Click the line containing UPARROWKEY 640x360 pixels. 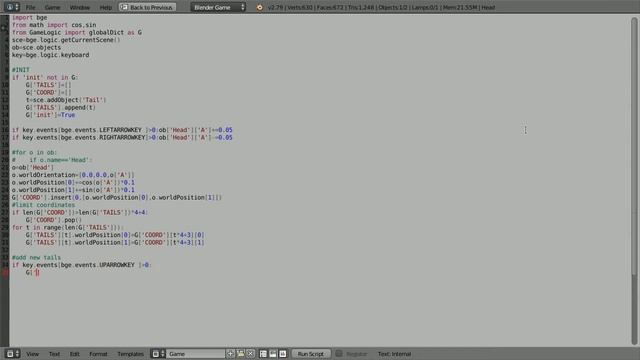(81, 265)
